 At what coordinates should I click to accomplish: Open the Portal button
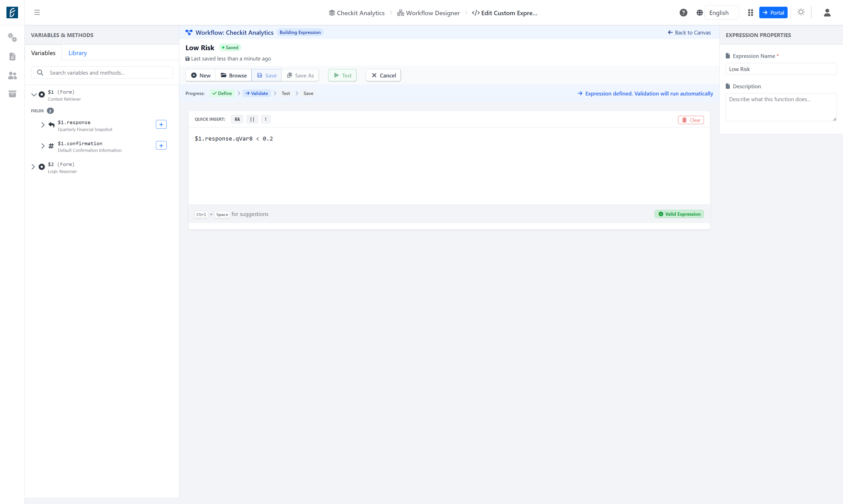[x=773, y=13]
